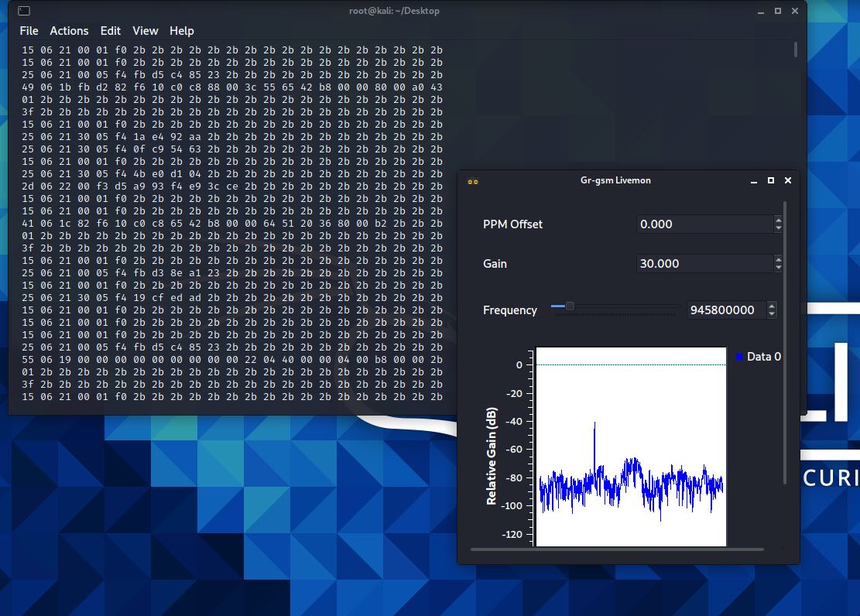Decrease Gain value with down arrow
This screenshot has width=860, height=616.
[x=778, y=268]
